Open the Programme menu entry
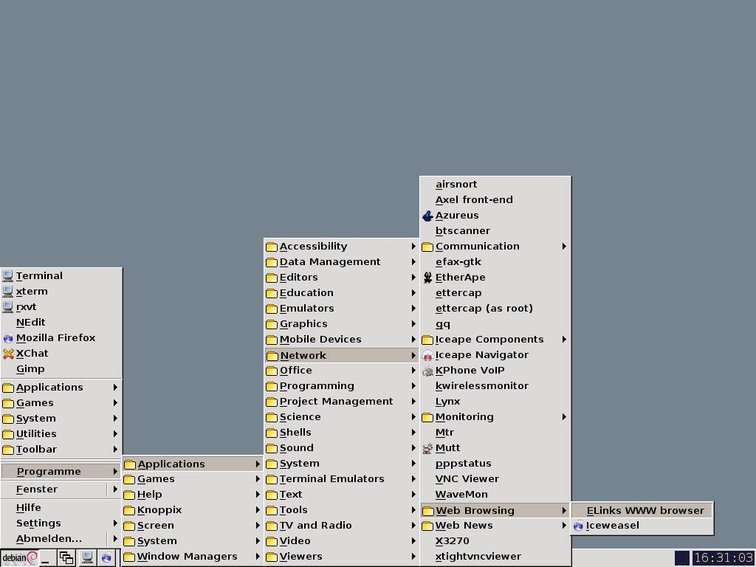The image size is (756, 567). click(61, 472)
